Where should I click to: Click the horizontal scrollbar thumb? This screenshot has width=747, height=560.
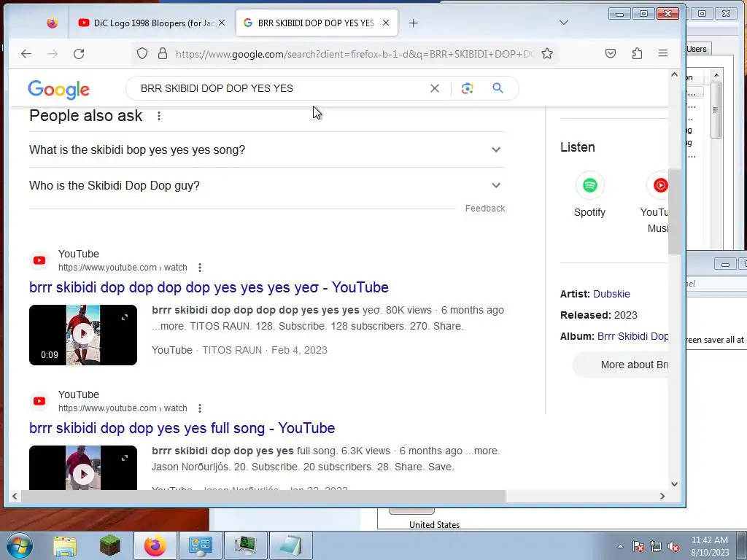pyautogui.click(x=263, y=496)
